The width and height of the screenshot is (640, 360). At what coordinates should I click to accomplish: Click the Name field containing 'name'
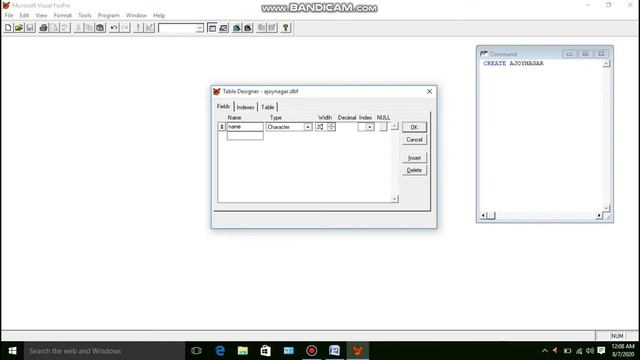tap(245, 127)
